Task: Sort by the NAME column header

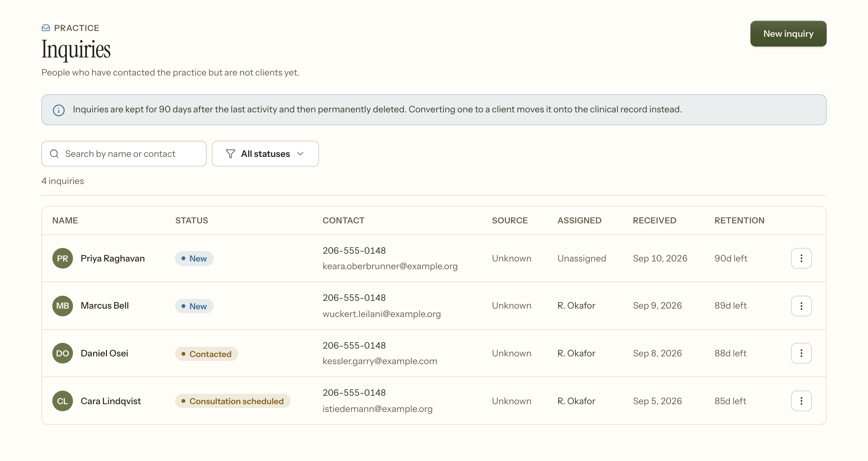Action: tap(65, 220)
